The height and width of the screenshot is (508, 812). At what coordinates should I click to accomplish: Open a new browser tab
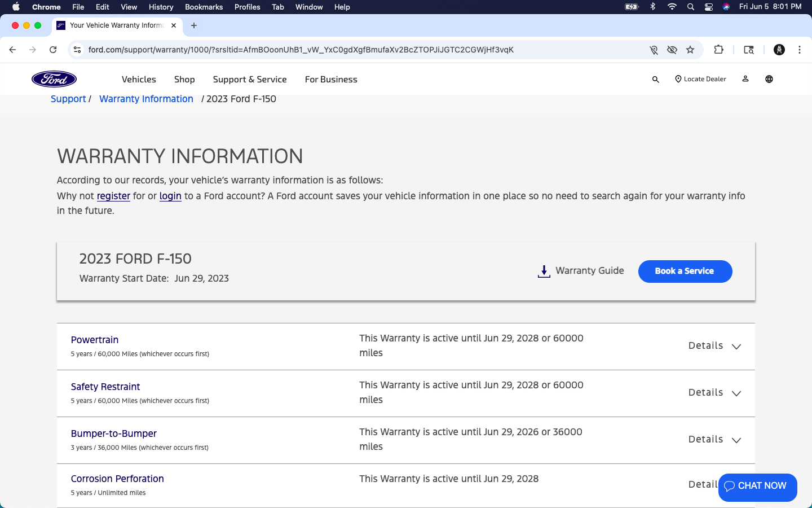[x=194, y=25]
